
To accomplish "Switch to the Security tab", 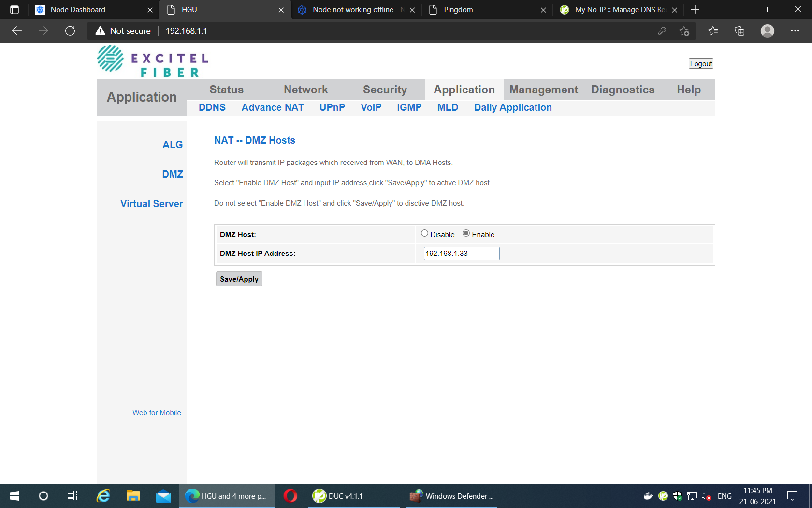I will 385,90.
